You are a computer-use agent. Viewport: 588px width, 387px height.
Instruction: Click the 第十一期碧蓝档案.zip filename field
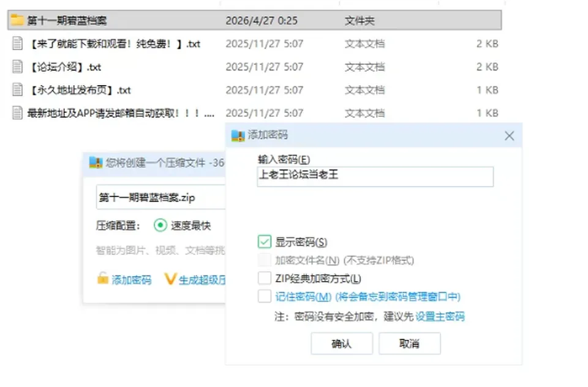(x=161, y=197)
